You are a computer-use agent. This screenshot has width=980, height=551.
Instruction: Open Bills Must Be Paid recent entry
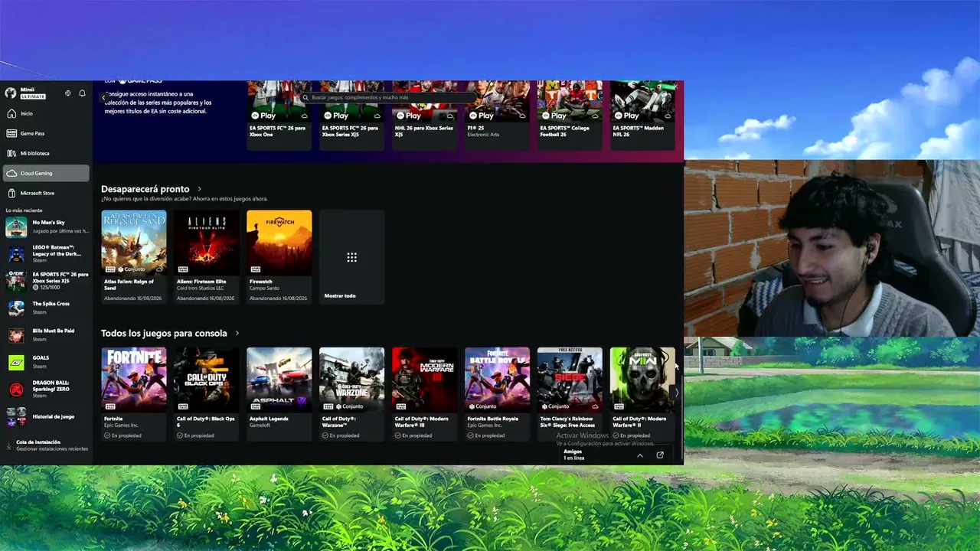coord(46,335)
